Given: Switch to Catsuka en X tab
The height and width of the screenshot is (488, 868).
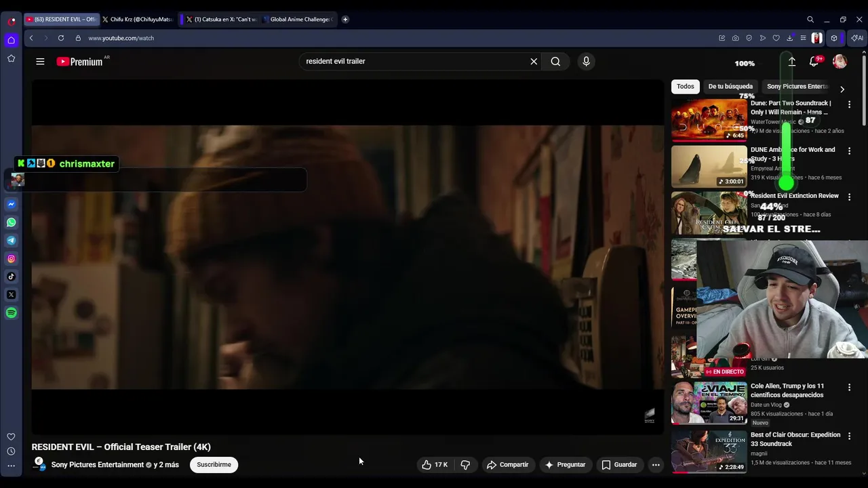Looking at the screenshot, I should (220, 20).
